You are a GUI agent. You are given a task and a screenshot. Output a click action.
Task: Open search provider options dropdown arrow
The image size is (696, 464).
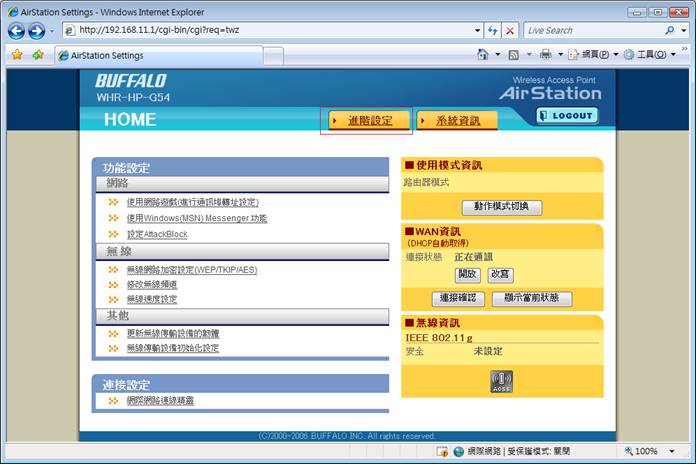coord(684,31)
